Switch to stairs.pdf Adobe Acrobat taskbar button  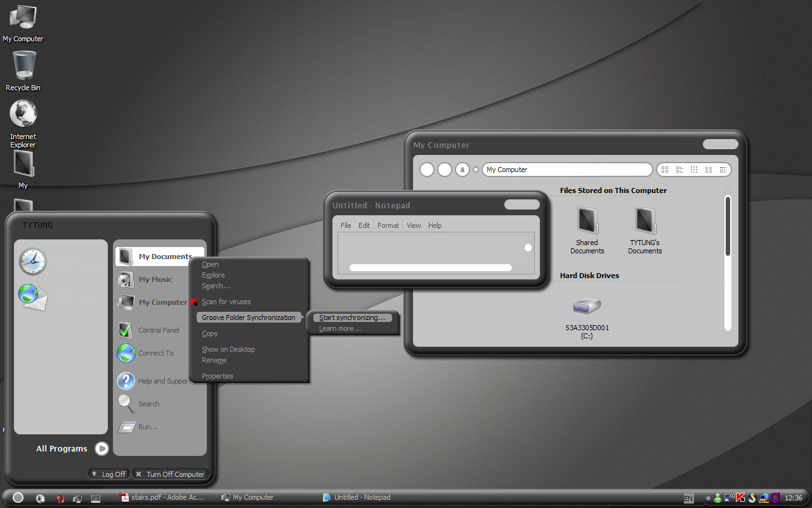coord(162,497)
